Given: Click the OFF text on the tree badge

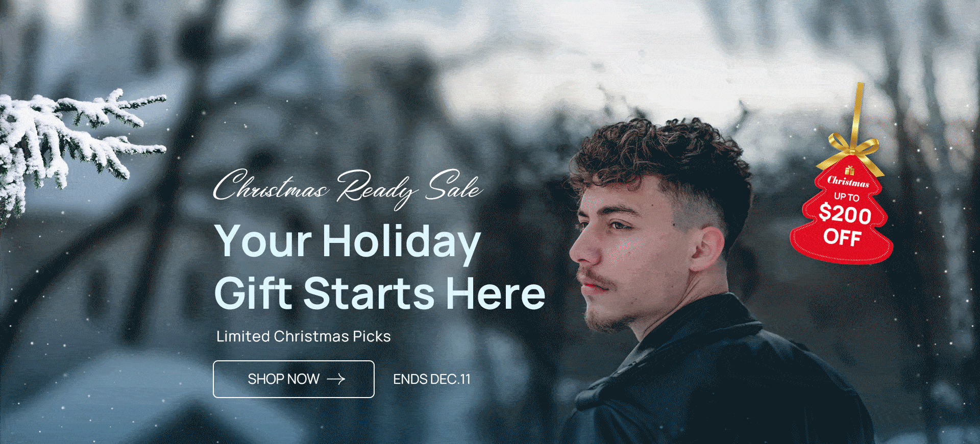Looking at the screenshot, I should click(842, 237).
